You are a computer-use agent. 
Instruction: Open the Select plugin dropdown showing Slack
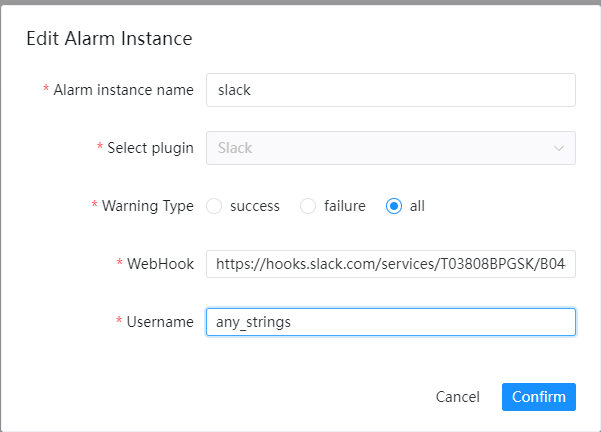click(x=390, y=148)
